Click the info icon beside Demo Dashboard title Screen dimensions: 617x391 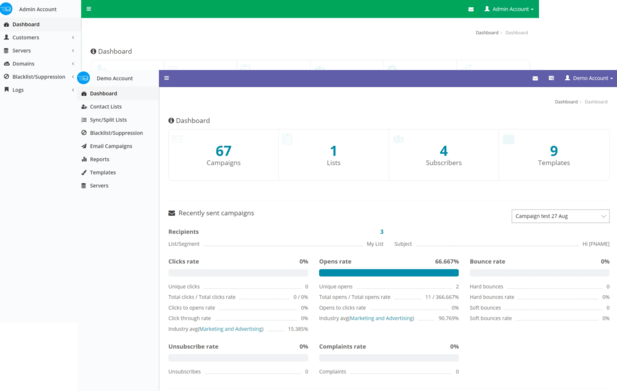pyautogui.click(x=171, y=121)
